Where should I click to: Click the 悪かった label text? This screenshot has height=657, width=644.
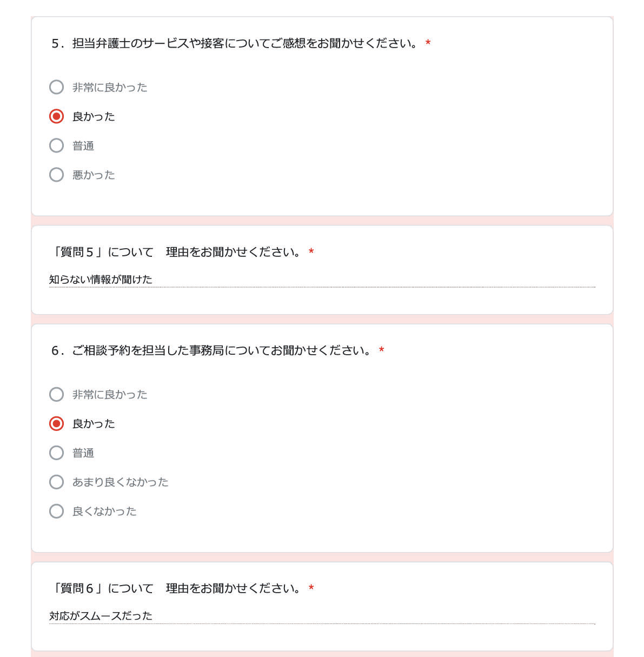pyautogui.click(x=94, y=175)
